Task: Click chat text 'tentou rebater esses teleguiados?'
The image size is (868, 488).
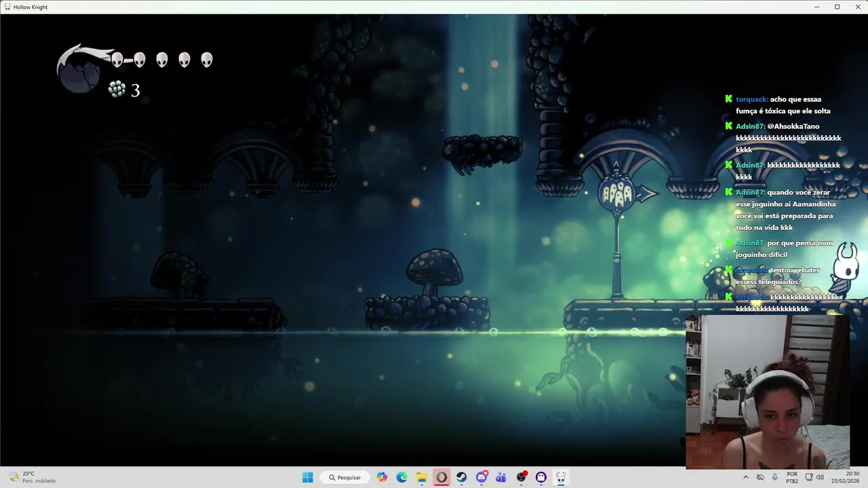Action: tap(778, 276)
